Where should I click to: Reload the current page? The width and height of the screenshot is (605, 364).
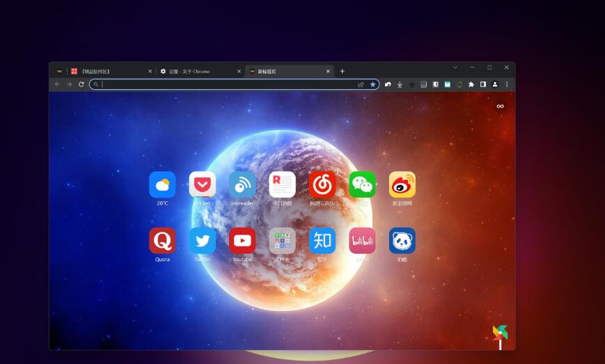point(81,84)
